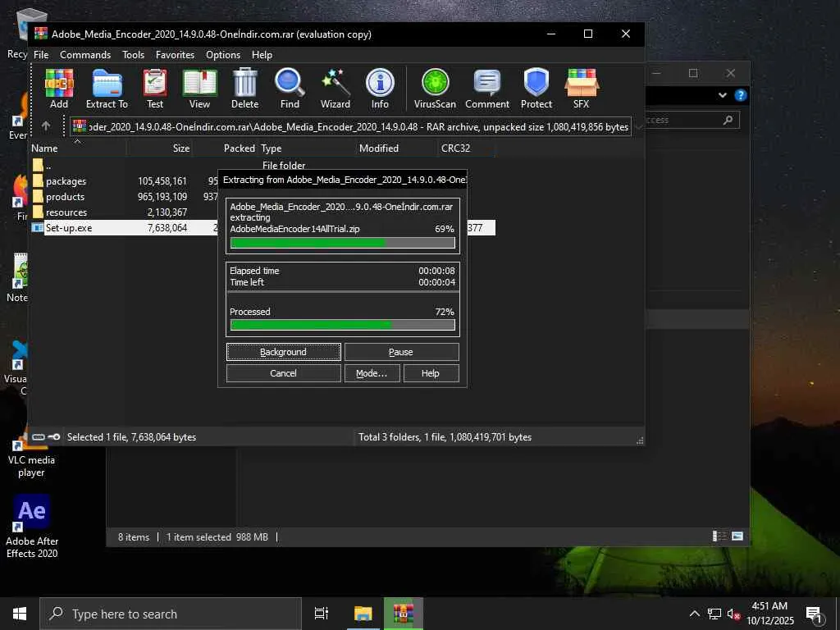The image size is (840, 630).
Task: Click Explorer's help question mark icon
Action: click(741, 95)
